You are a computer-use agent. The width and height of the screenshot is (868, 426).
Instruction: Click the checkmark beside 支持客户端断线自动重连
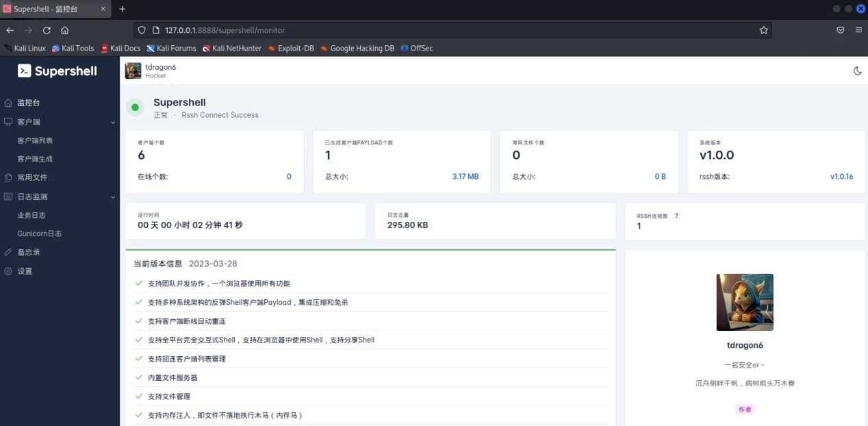coord(140,321)
